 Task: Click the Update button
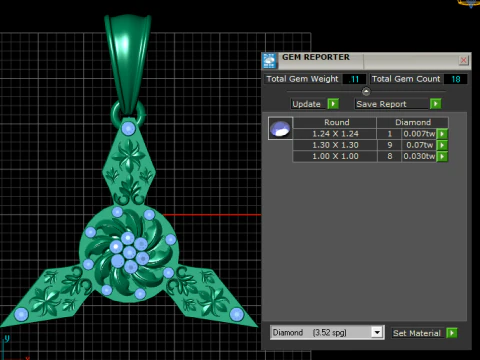click(307, 104)
